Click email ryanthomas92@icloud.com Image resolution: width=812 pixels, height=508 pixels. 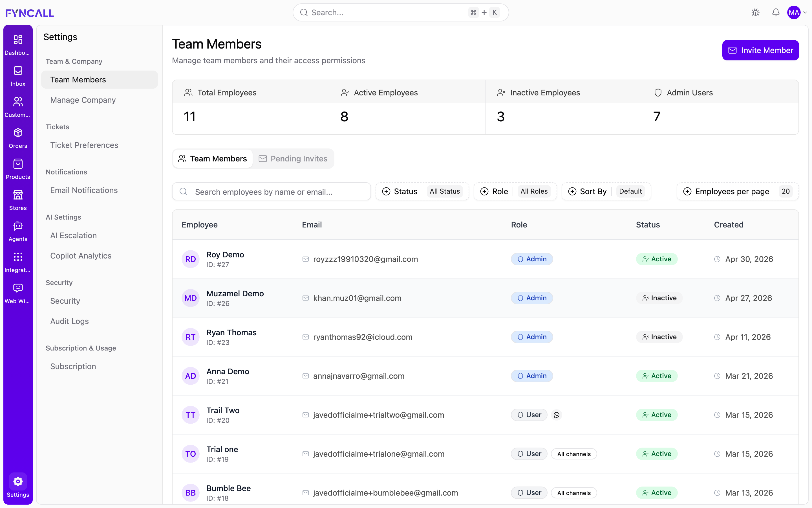click(x=363, y=337)
